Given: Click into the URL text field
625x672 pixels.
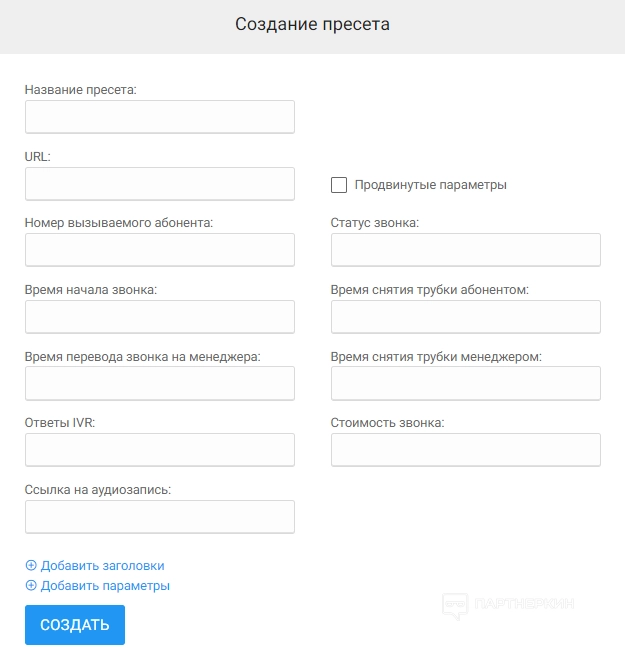Looking at the screenshot, I should coord(160,184).
